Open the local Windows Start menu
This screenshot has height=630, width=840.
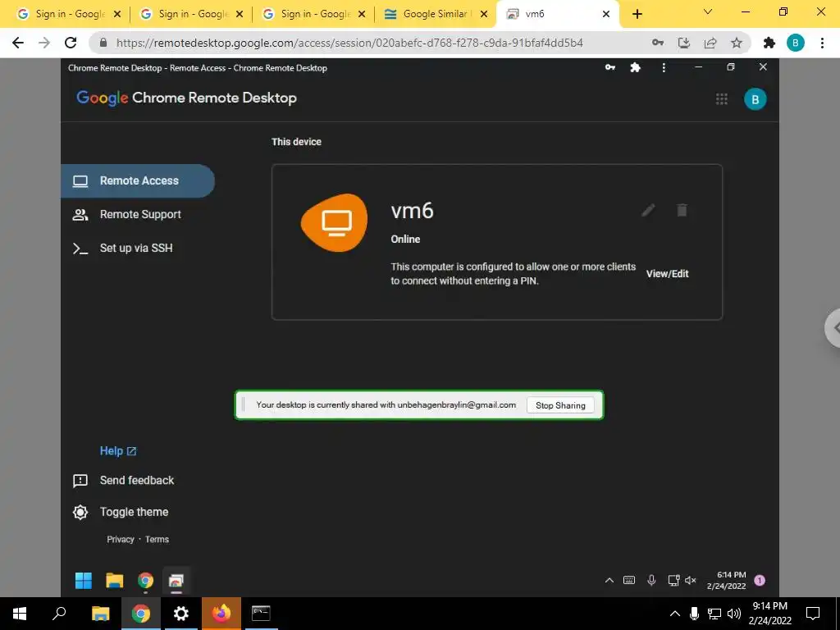coord(20,614)
